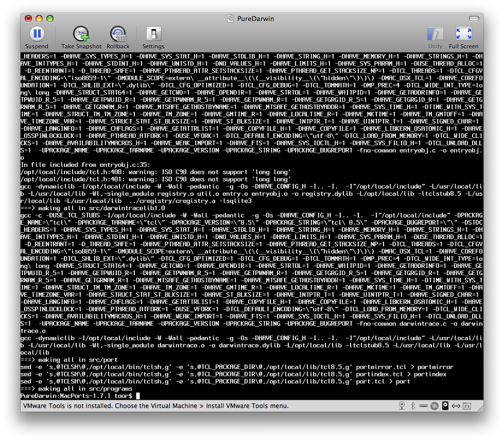Click the VMware Tools not installed message
Image resolution: width=504 pixels, height=440 pixels.
tap(156, 406)
